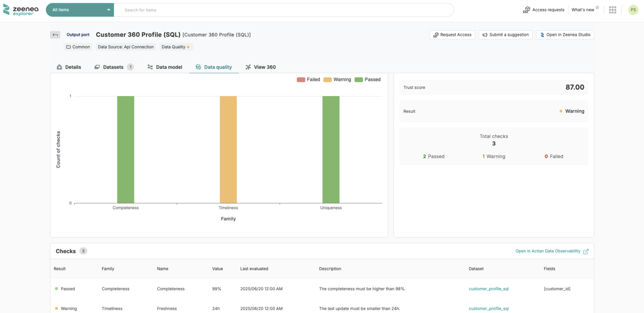This screenshot has height=313, width=644.
Task: Open the Datasets tab
Action: [x=113, y=67]
